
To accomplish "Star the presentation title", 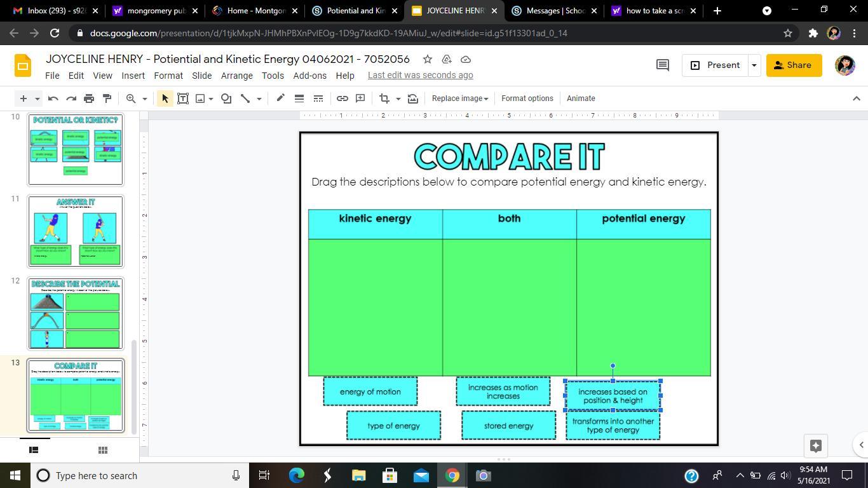I will coord(428,59).
